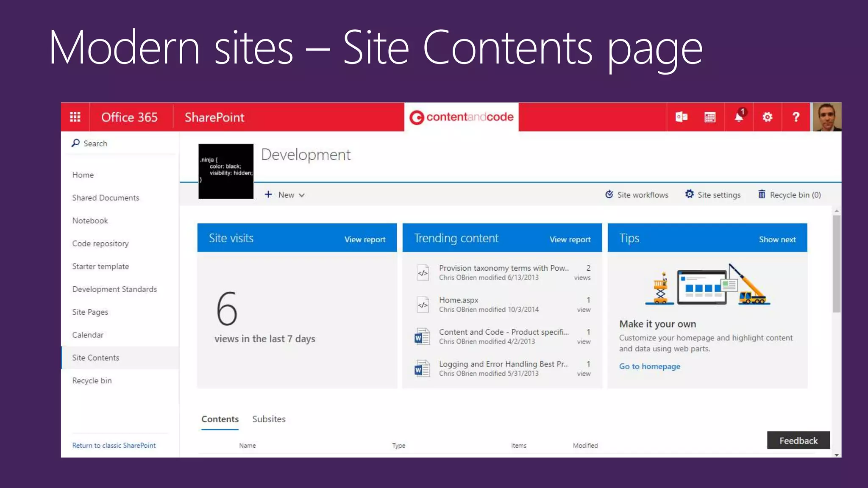This screenshot has height=488, width=868.
Task: Open Recycle bin (0) toolbar item
Action: click(x=790, y=195)
